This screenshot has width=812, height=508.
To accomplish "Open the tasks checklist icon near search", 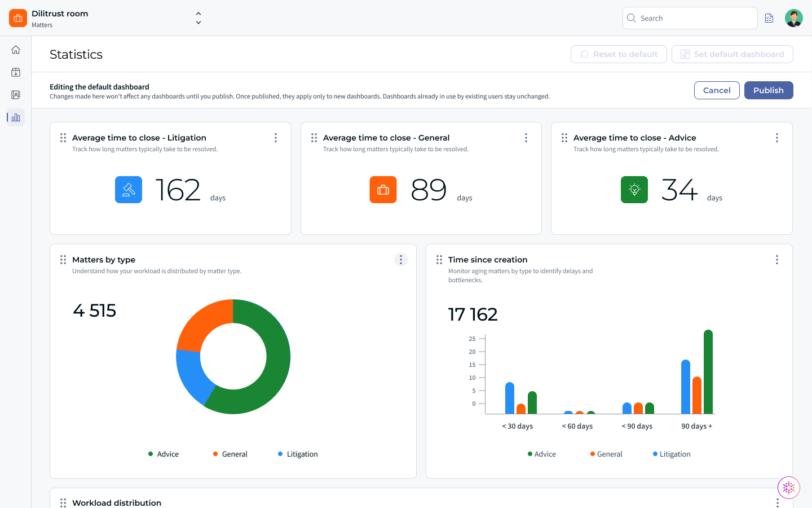I will click(x=769, y=18).
